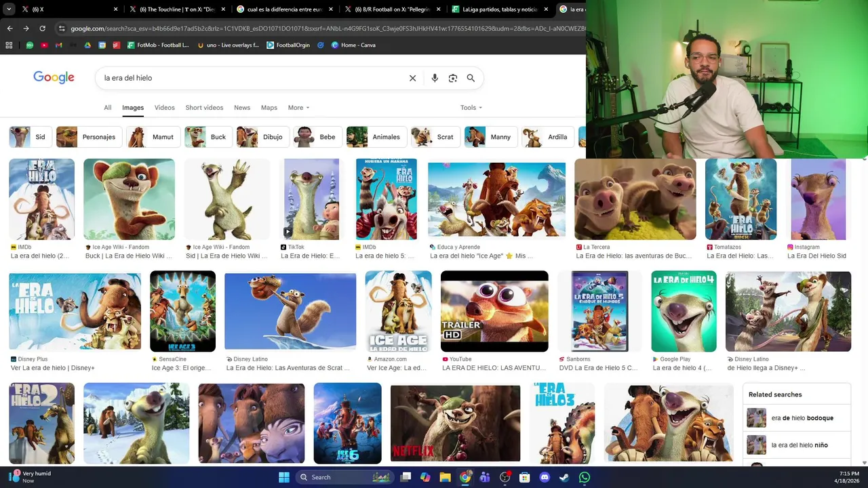
Task: Switch to the LaLiga partidos browser tab
Action: click(500, 9)
